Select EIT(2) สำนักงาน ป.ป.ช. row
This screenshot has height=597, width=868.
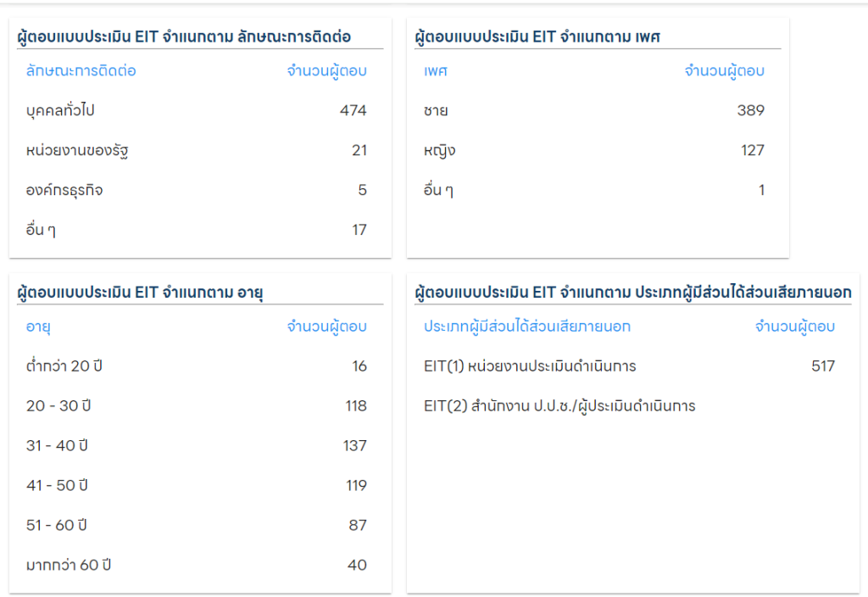pos(559,406)
